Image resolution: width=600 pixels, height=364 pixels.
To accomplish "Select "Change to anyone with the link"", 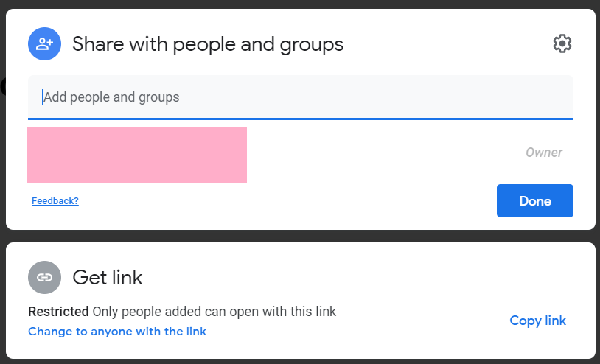I will [x=117, y=332].
